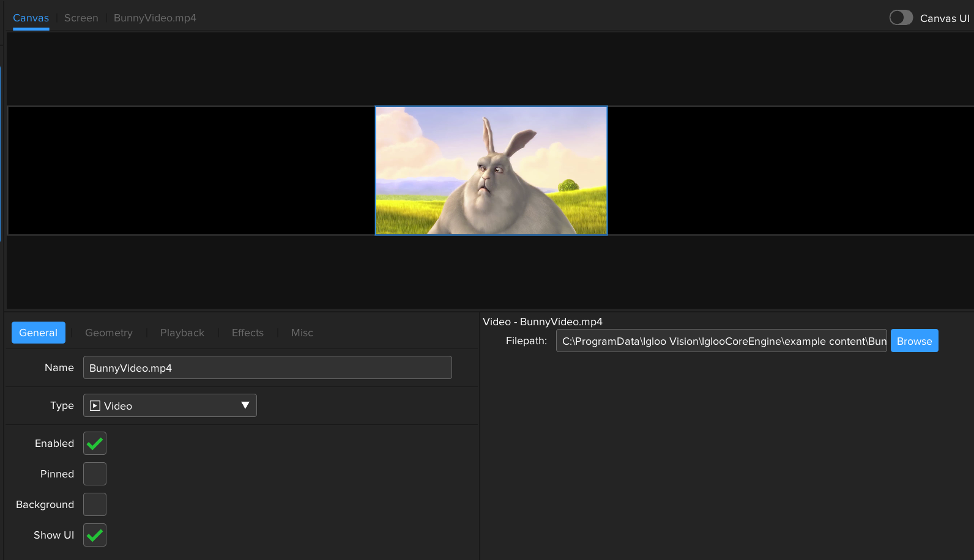Click empty black canvas left of the video
974x560 pixels.
click(x=190, y=171)
